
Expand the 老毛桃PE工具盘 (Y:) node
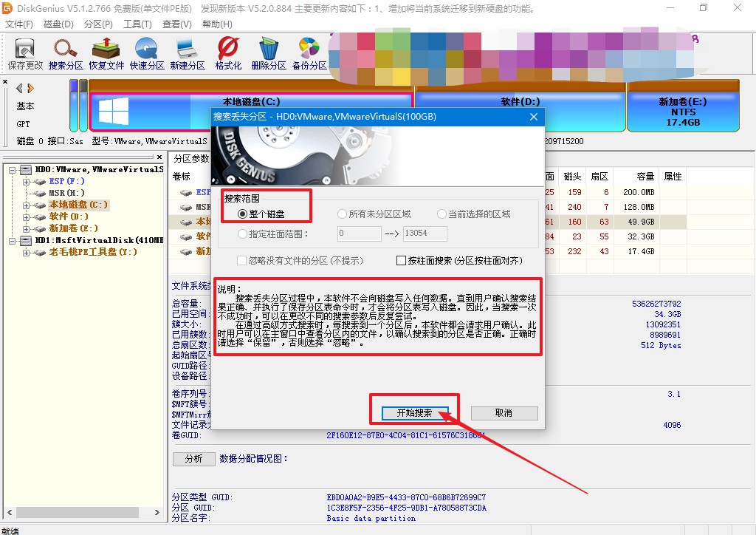[26, 253]
